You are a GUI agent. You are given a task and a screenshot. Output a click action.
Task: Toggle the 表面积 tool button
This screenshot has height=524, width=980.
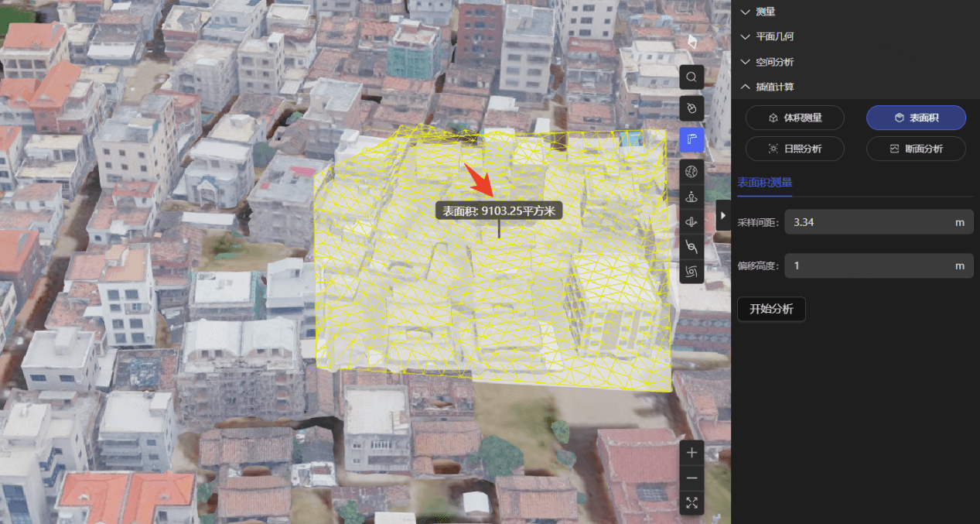click(x=916, y=118)
